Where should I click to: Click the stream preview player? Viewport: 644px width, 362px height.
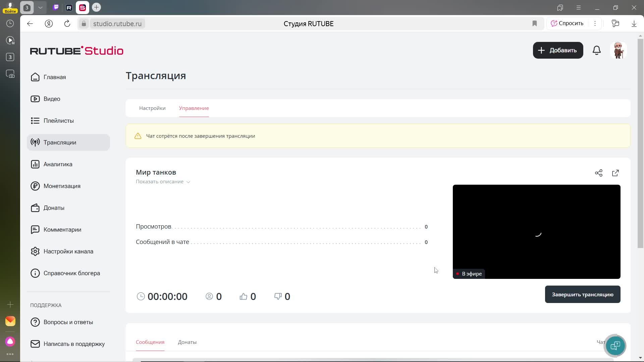point(537,232)
